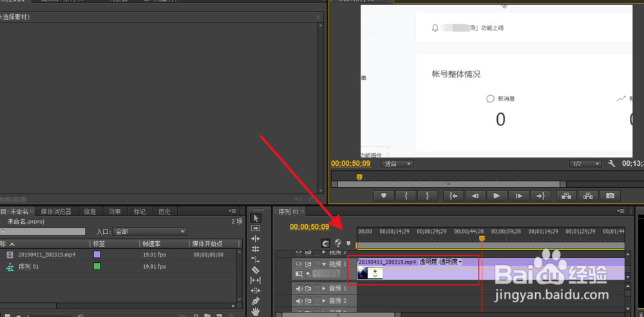644x317 pixels.
Task: Step forward one frame
Action: (x=518, y=196)
